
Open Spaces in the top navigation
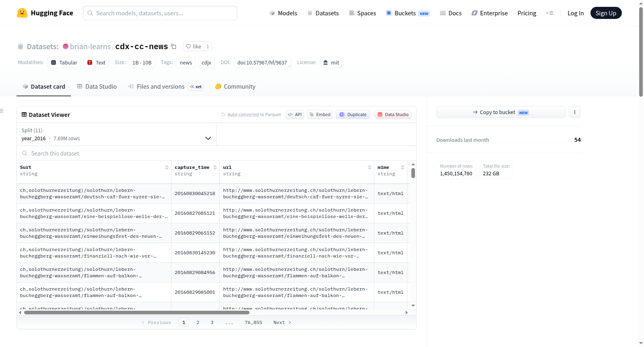click(362, 13)
